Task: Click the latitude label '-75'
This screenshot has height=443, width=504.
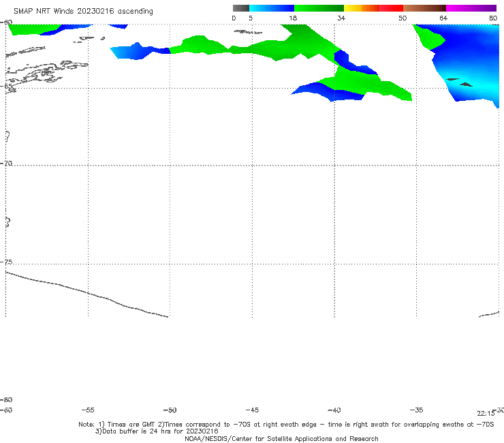Action: point(6,262)
